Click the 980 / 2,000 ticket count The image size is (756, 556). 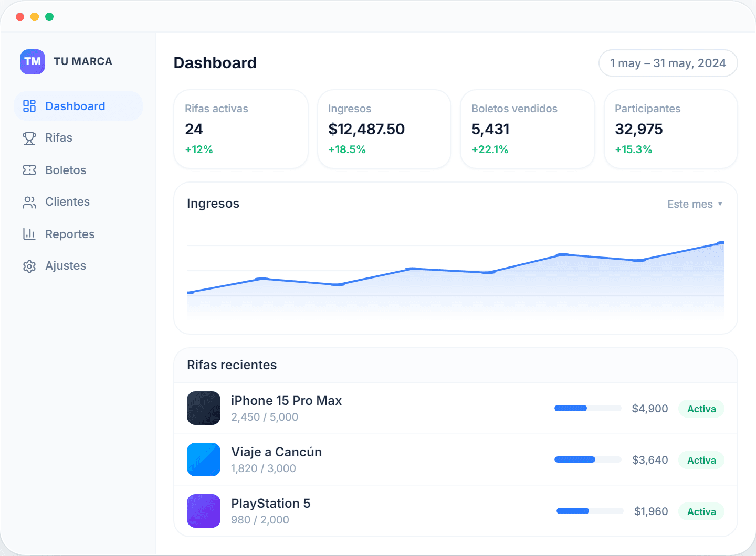coord(260,520)
